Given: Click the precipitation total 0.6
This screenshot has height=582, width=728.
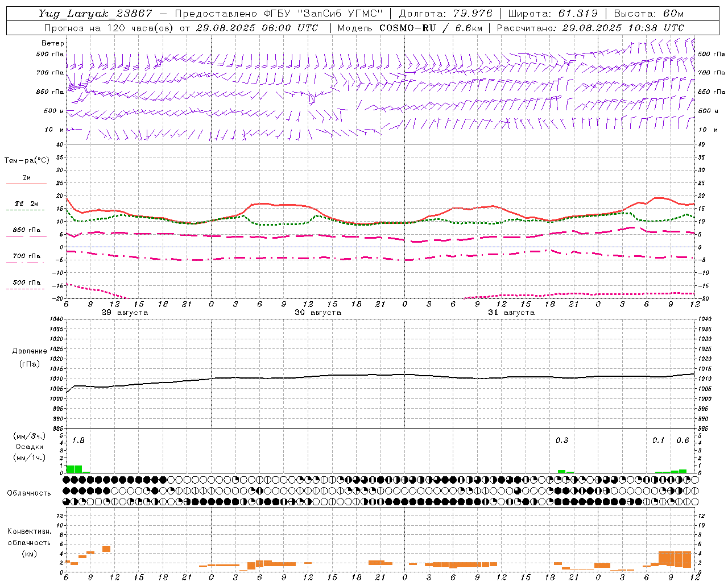Looking at the screenshot, I should point(682,440).
